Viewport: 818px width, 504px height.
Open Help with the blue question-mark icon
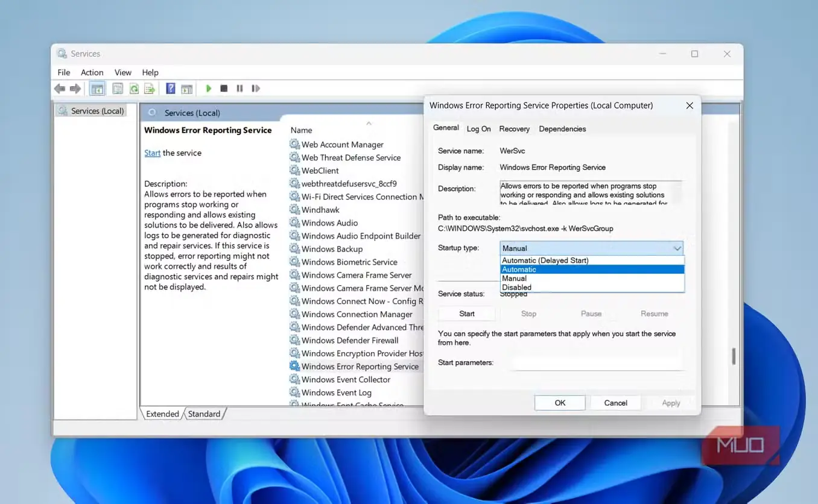click(x=171, y=89)
